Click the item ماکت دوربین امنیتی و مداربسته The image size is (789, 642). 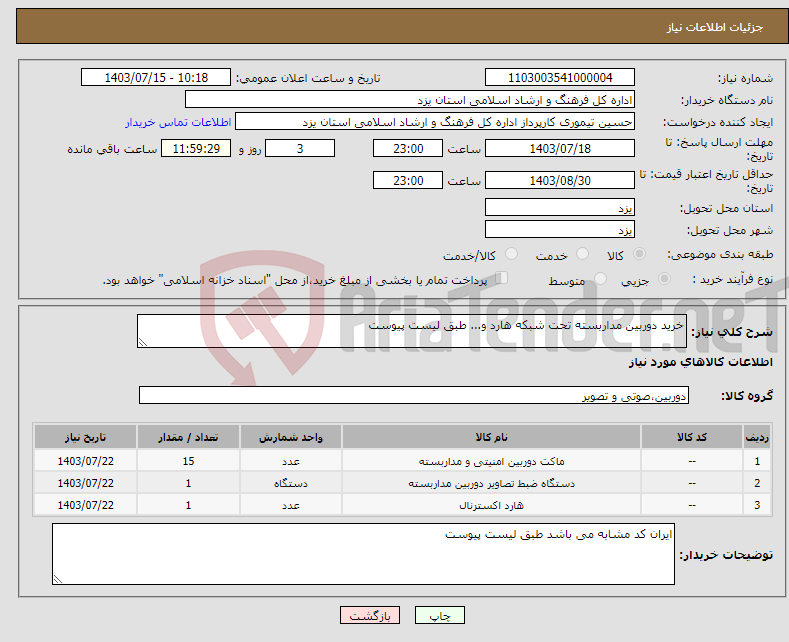click(x=491, y=461)
